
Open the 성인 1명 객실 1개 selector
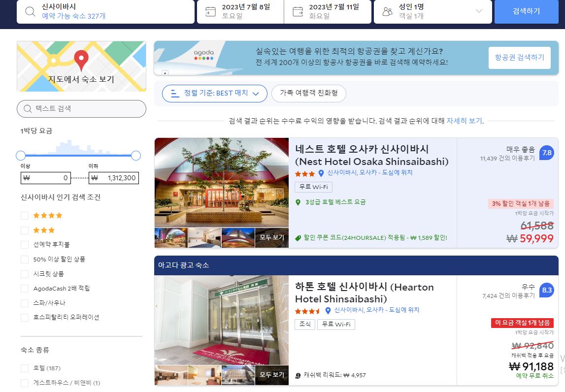tap(433, 11)
